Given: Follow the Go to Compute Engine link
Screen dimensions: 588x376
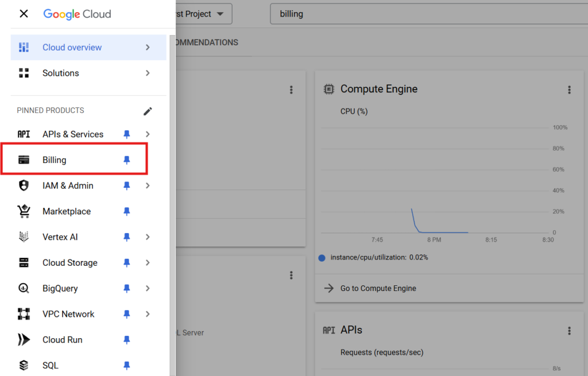Looking at the screenshot, I should click(378, 288).
